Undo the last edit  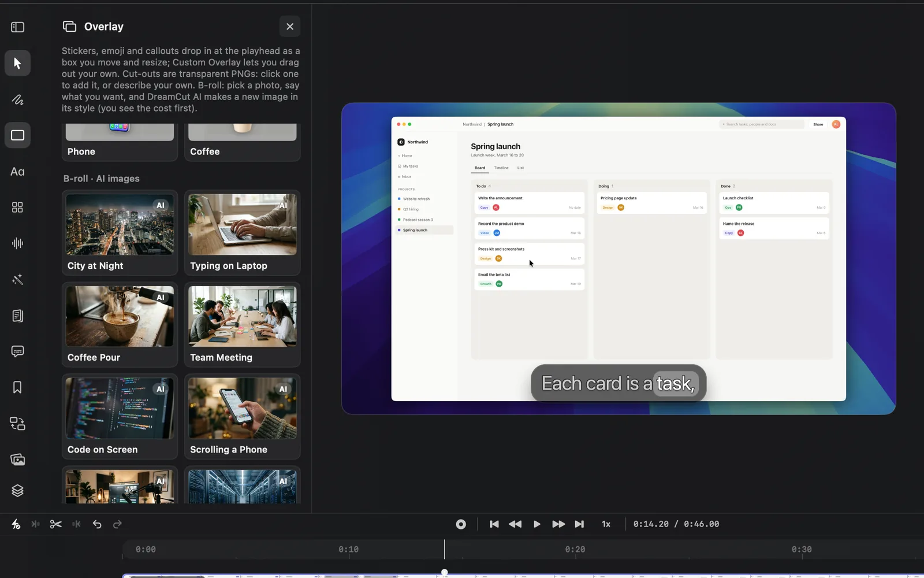[x=97, y=524]
